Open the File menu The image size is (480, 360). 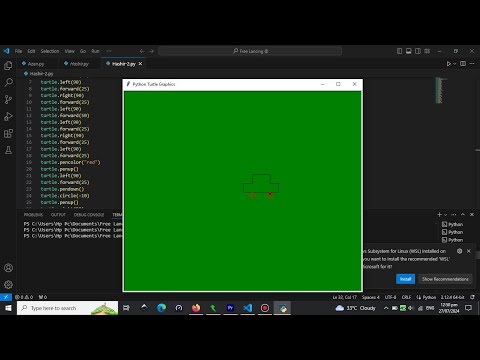pos(18,51)
